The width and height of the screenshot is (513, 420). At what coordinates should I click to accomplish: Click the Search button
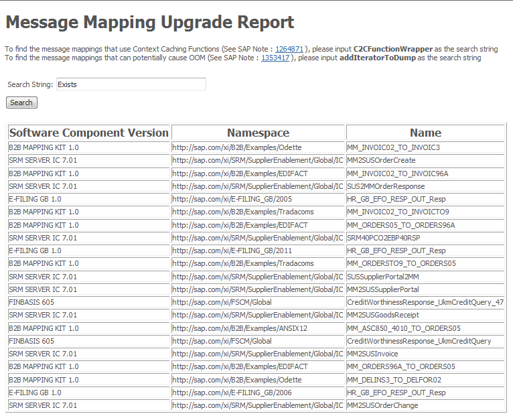21,102
